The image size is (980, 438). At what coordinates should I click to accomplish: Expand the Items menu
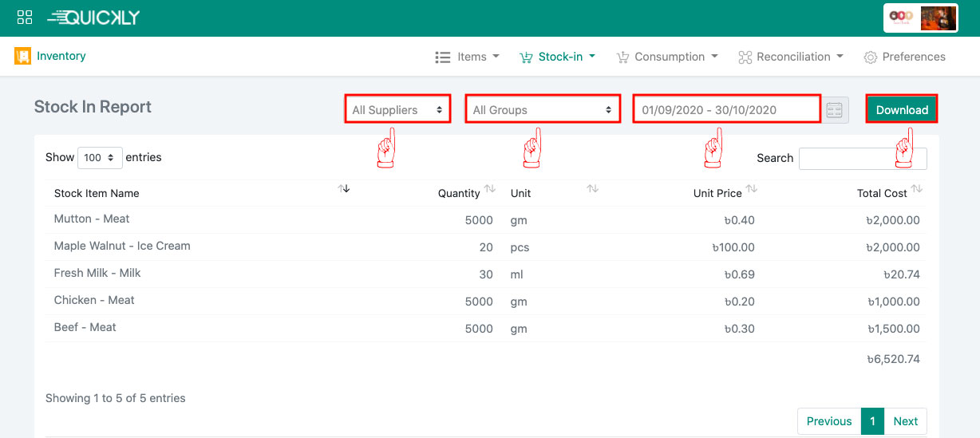[468, 57]
